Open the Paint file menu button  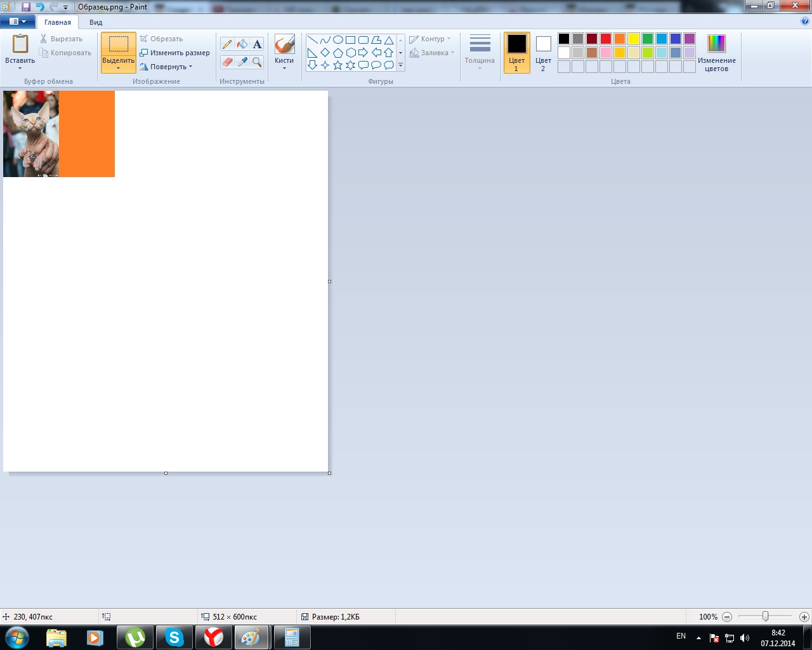click(17, 22)
